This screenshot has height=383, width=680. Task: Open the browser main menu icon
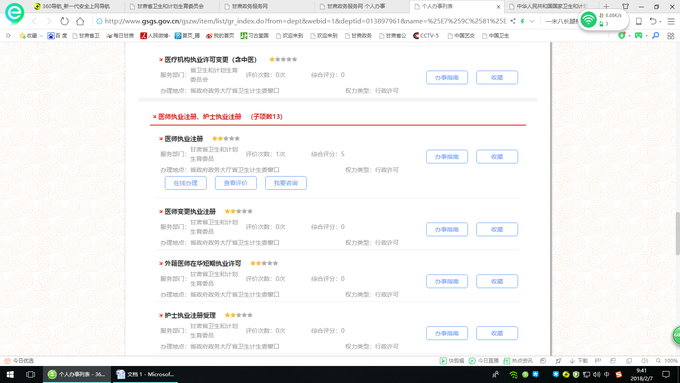(x=671, y=21)
